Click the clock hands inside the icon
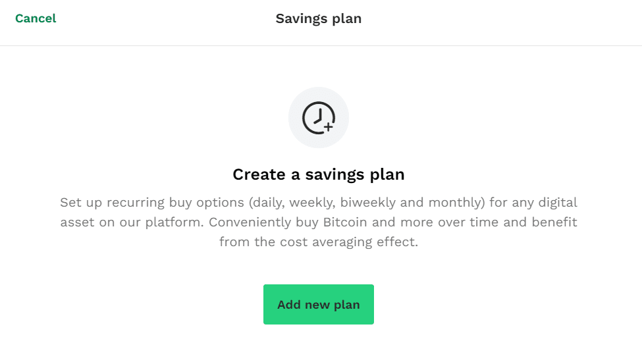The height and width of the screenshot is (364, 642). click(318, 116)
